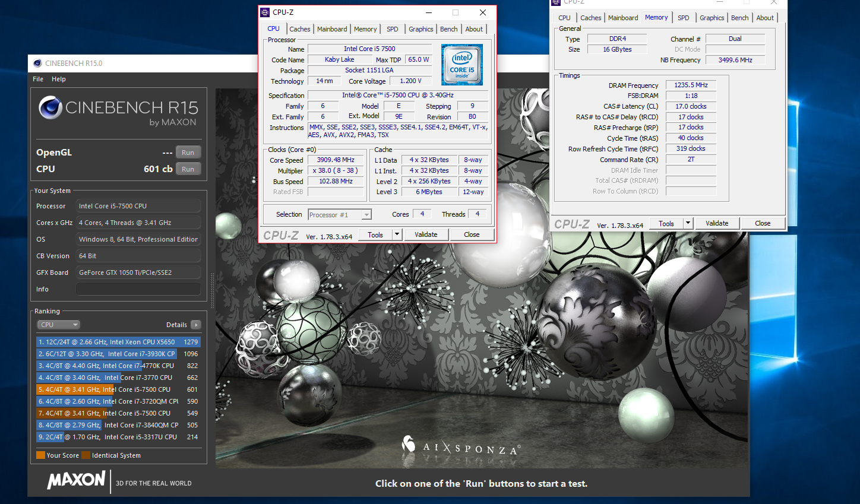Screen dimensions: 860x504
Task: Click Close button in front CPU-Z window
Action: click(472, 234)
